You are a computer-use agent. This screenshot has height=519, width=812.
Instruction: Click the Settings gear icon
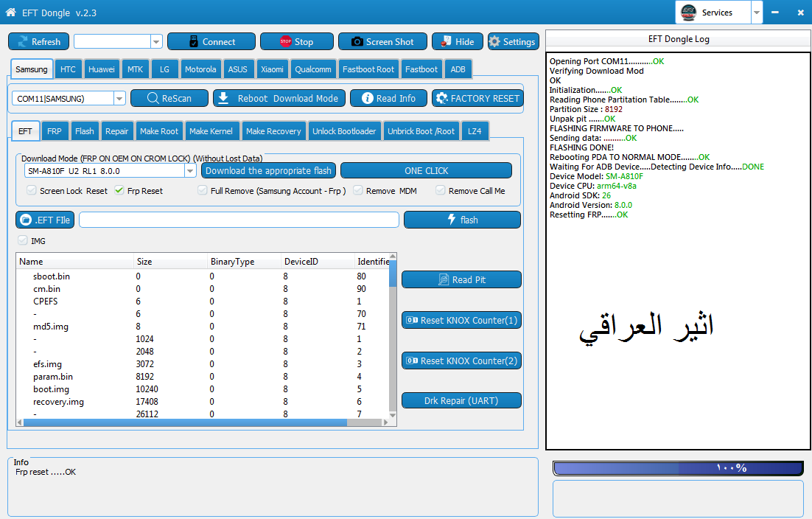coord(494,41)
